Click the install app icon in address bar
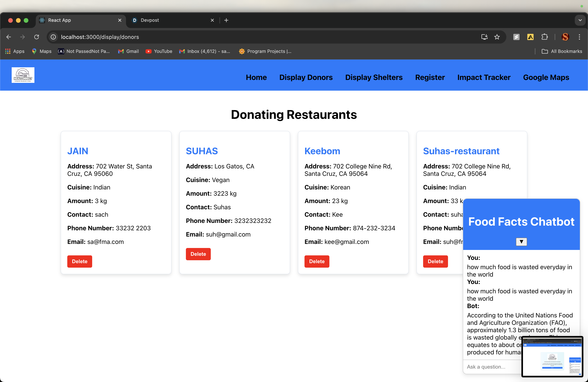 point(484,37)
